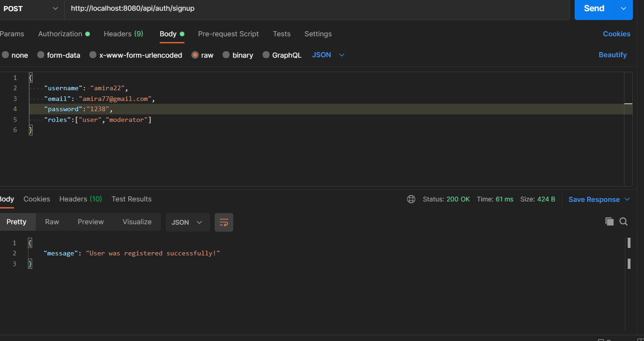Click the Beautify link

[x=612, y=55]
